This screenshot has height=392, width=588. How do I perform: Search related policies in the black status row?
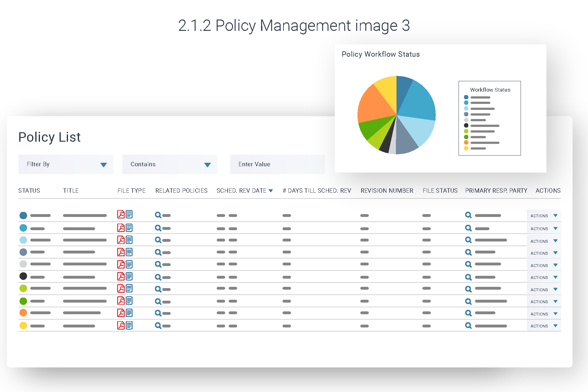(x=158, y=277)
